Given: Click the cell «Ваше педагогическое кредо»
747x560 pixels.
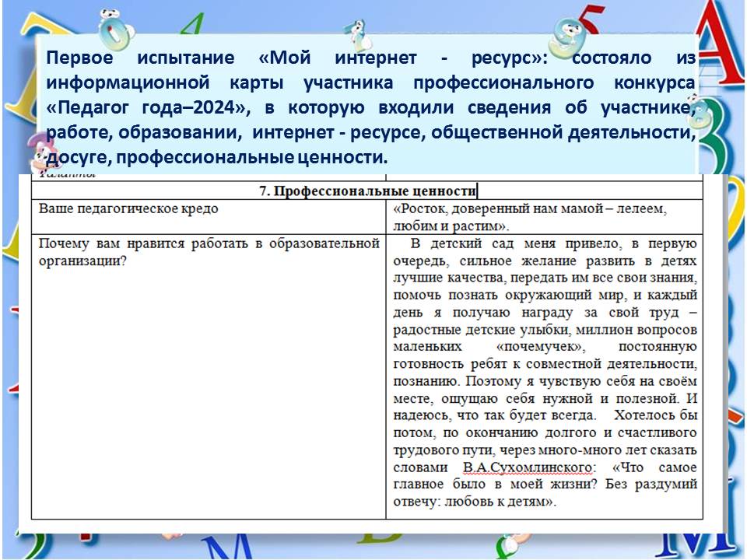Looking at the screenshot, I should point(129,209).
